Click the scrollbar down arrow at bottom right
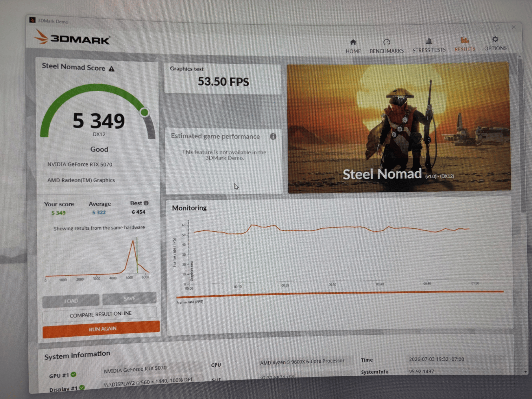Viewport: 532px width, 399px height. click(526, 372)
